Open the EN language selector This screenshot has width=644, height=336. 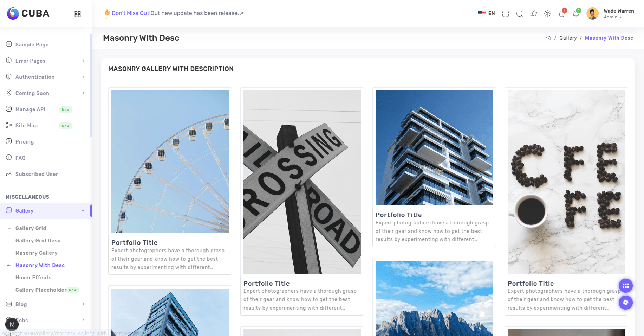tap(487, 13)
